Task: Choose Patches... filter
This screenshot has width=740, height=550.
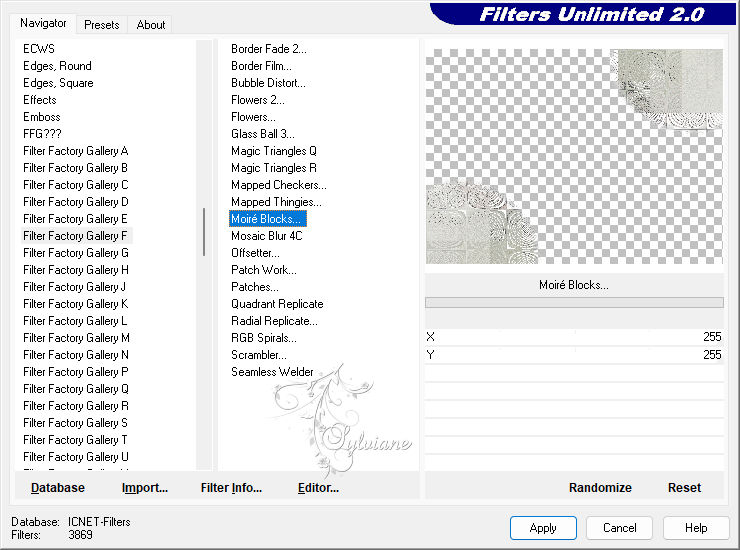Action: pos(255,287)
